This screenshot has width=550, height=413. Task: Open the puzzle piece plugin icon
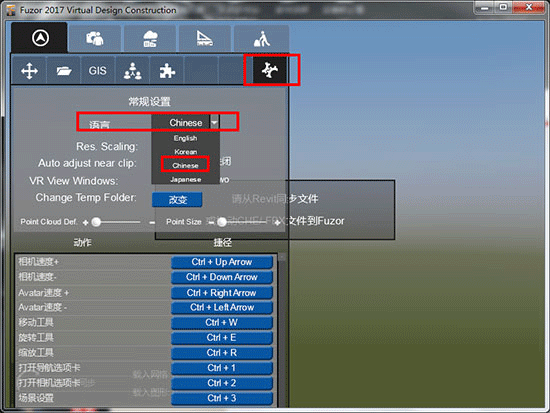[x=167, y=71]
